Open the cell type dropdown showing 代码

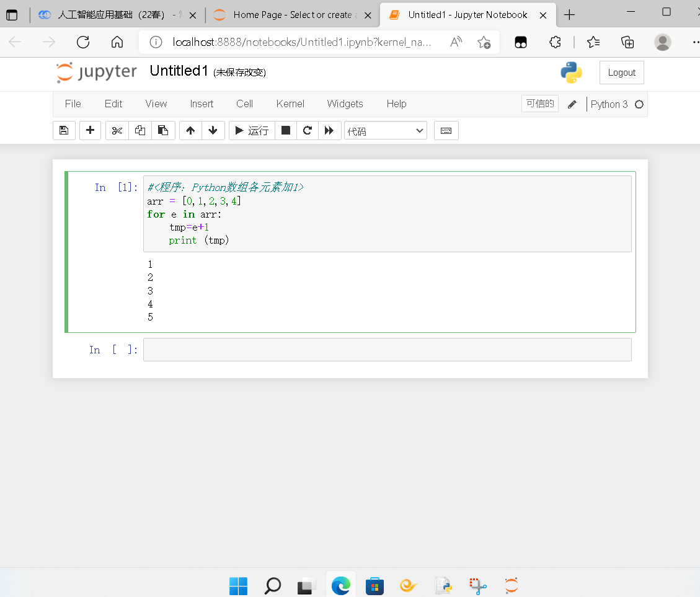point(386,130)
